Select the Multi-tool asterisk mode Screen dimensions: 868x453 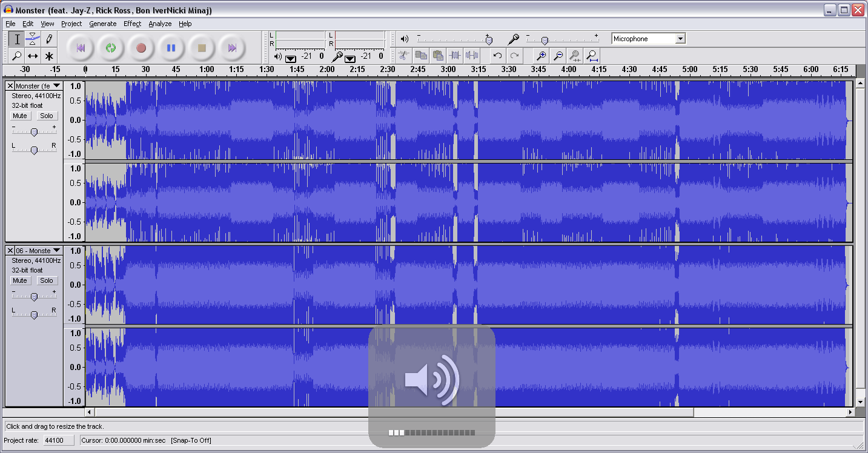click(49, 56)
